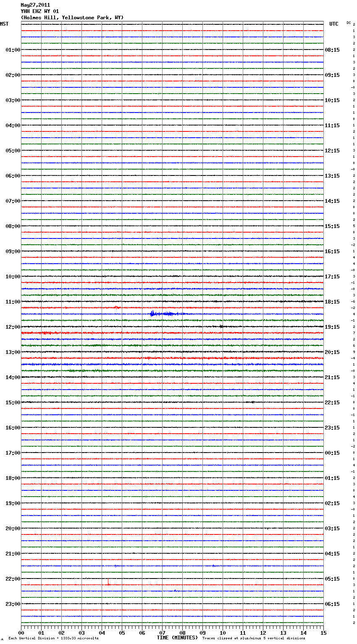Click the 06:15 UTC time label
The image size is (357, 644).
coord(332,604)
